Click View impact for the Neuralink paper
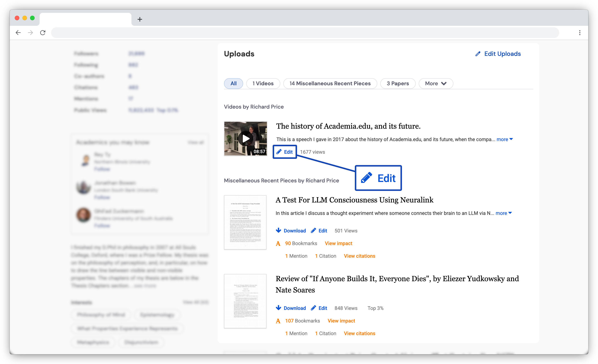This screenshot has height=364, width=598. [x=338, y=243]
